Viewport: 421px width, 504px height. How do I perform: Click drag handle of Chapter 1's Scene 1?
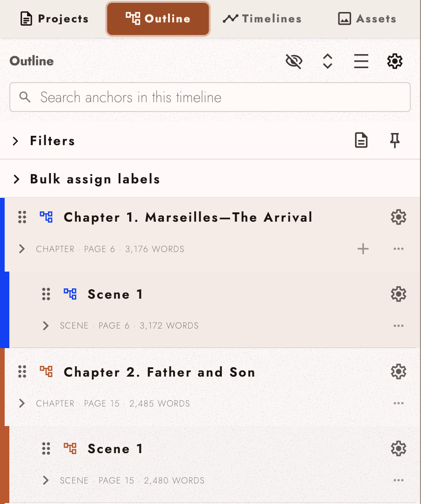tap(46, 294)
